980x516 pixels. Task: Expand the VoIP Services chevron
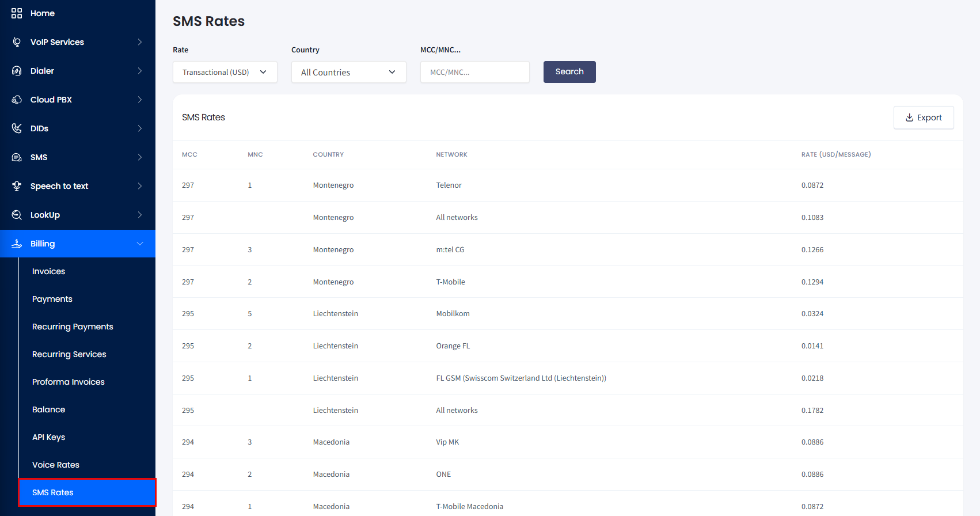click(140, 42)
